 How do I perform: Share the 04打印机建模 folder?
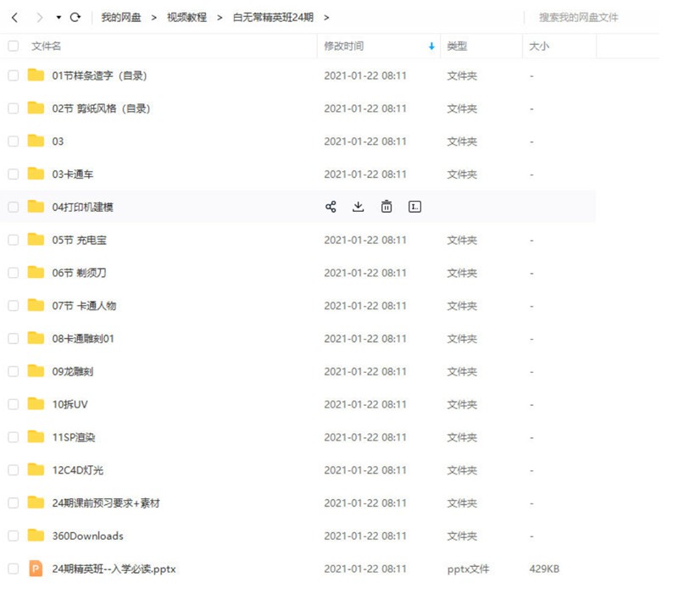pos(331,206)
